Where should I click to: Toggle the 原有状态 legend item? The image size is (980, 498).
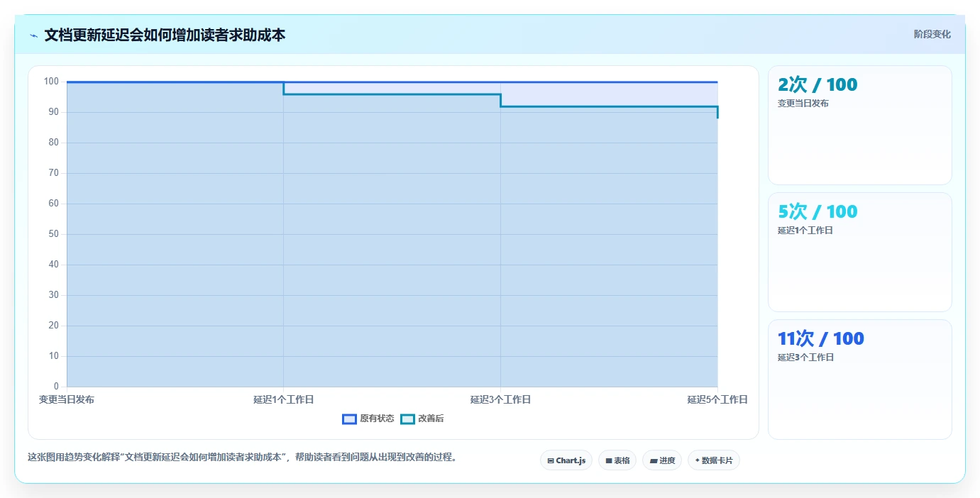click(368, 419)
